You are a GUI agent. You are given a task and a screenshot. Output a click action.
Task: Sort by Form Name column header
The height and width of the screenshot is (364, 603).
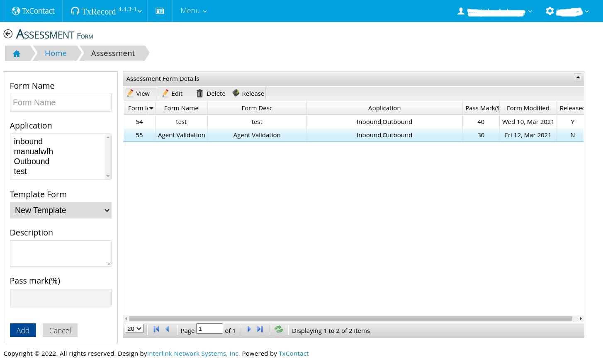coord(181,108)
